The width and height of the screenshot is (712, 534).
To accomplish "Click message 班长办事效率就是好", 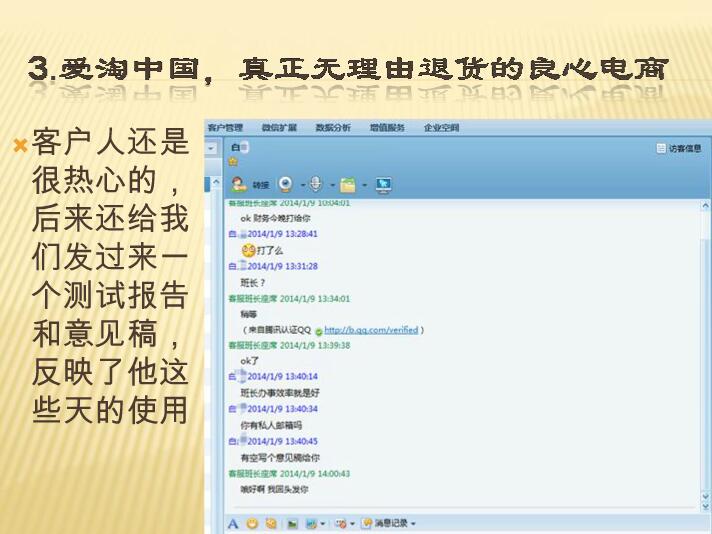I will point(280,393).
